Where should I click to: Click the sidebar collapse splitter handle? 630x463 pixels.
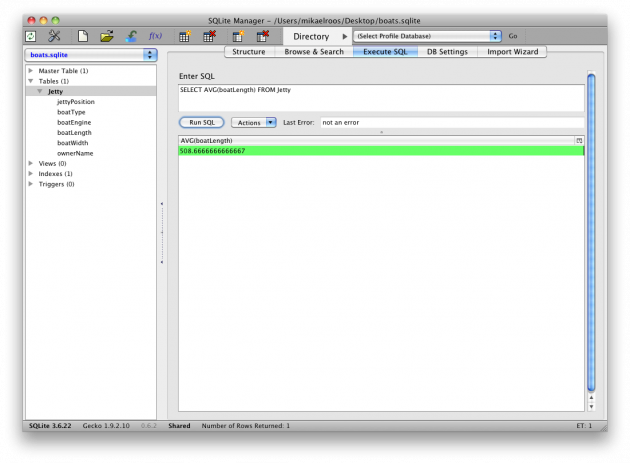click(x=162, y=233)
